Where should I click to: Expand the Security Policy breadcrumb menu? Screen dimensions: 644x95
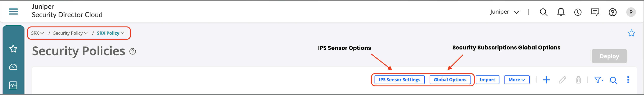[x=70, y=33]
